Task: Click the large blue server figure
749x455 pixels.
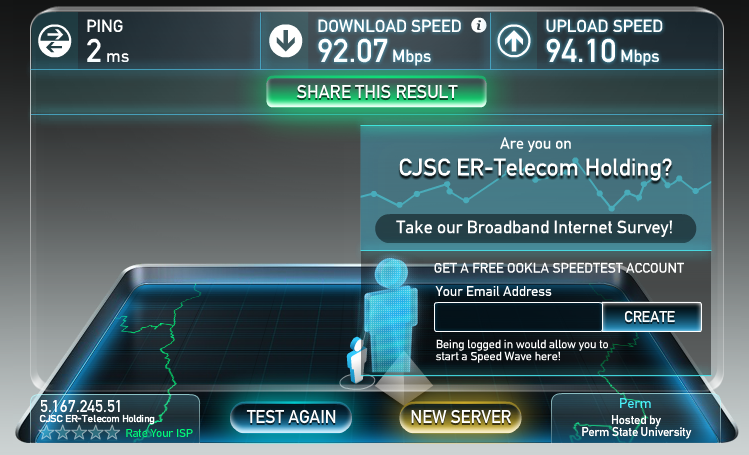Action: (390, 315)
